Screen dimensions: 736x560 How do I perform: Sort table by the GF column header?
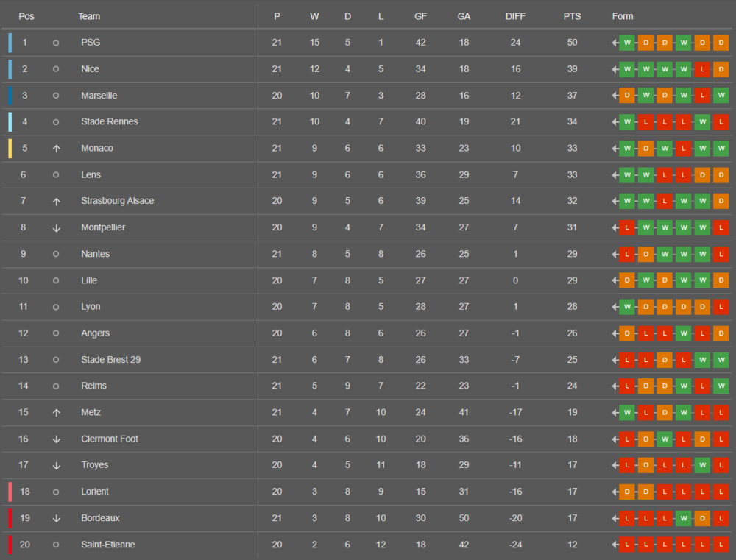[x=420, y=16]
